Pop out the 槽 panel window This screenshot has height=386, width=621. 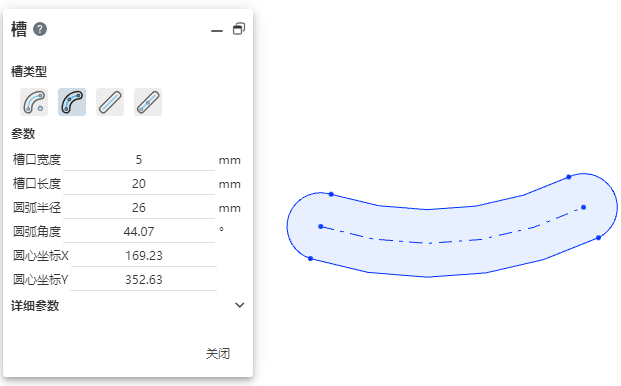[x=239, y=29]
